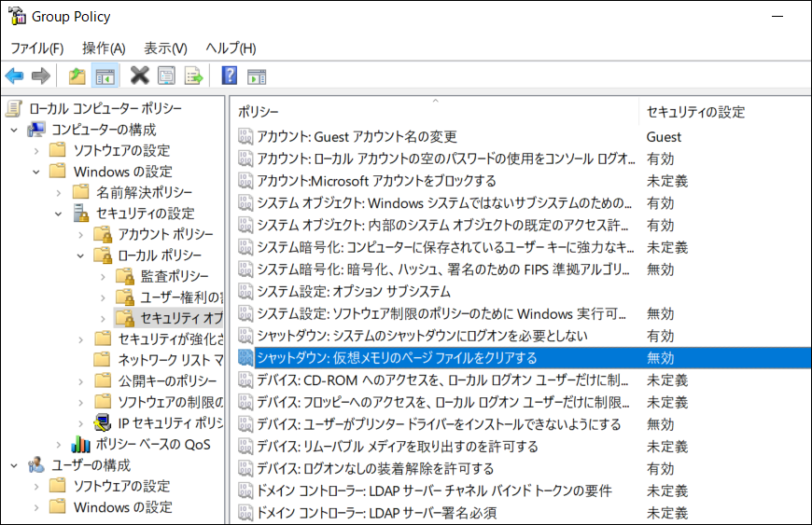The width and height of the screenshot is (812, 525).
Task: Expand the ユーザー権利 node chevron
Action: (103, 297)
